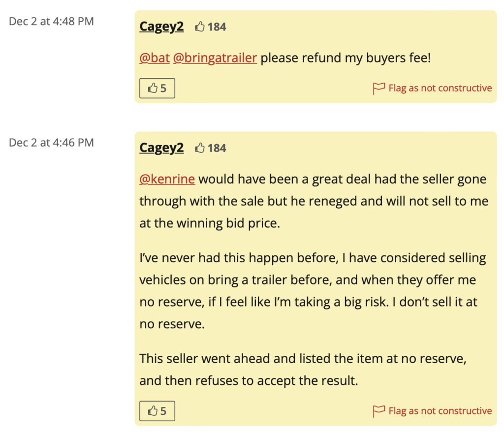Open Cagey2 profile from the 4:48 PM comment
Viewport: 504px width, 437px height.
click(x=161, y=27)
